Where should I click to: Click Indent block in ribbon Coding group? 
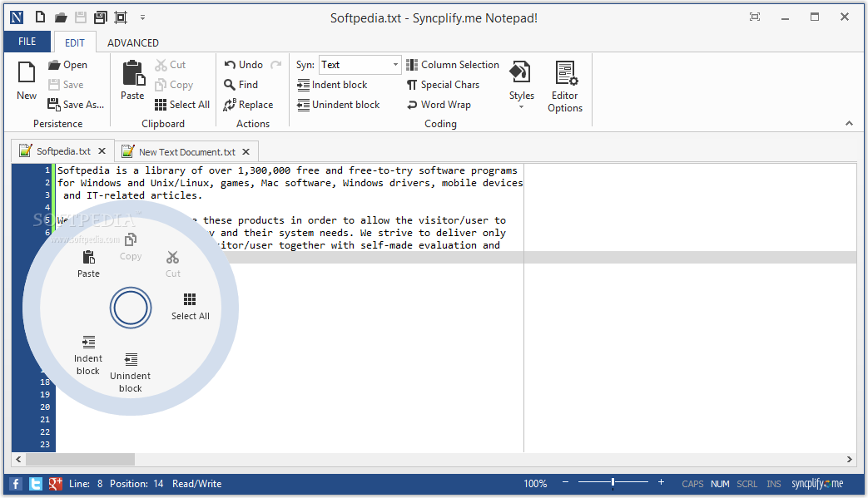coord(332,85)
